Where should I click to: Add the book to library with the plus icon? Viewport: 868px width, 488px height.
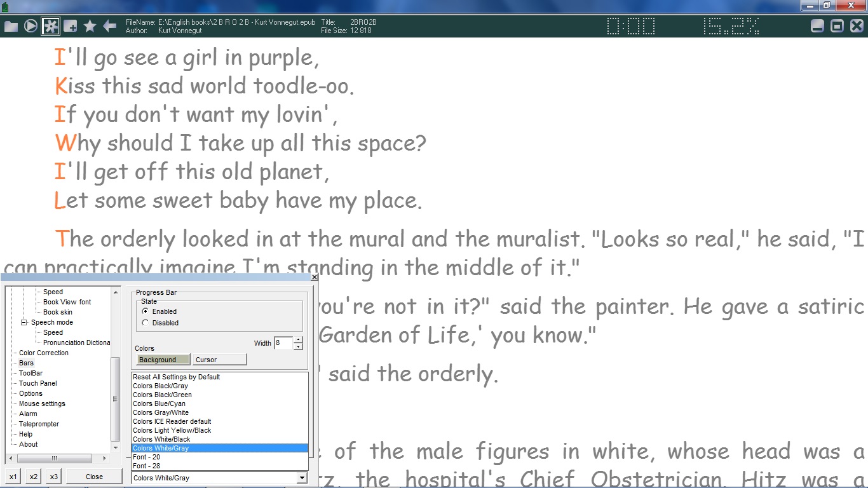click(x=71, y=26)
